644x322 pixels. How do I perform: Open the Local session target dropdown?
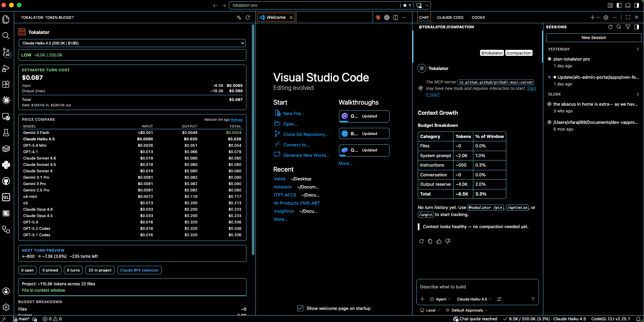[x=430, y=310]
